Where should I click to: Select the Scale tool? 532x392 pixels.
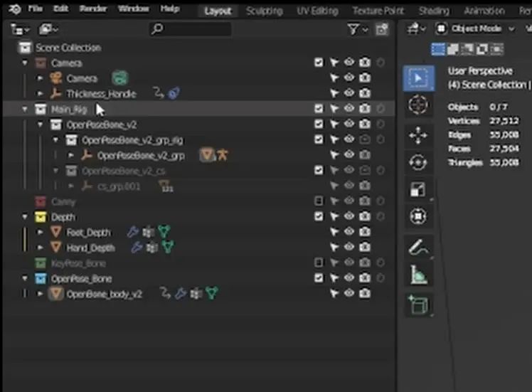(418, 189)
